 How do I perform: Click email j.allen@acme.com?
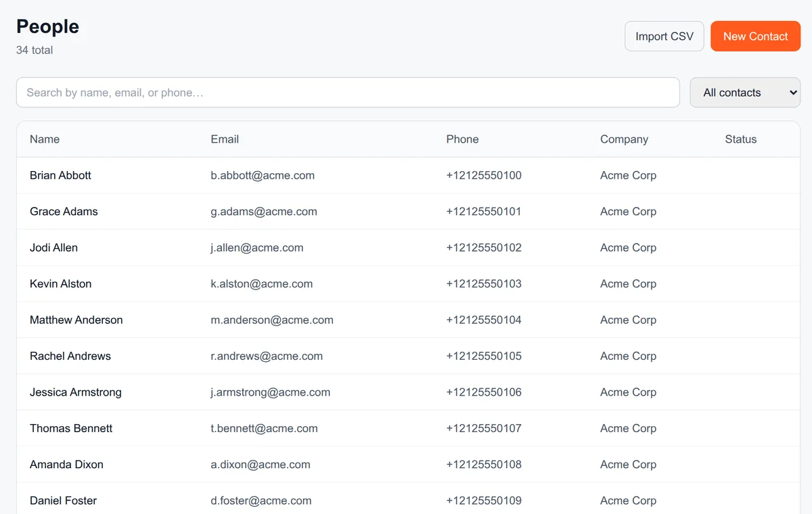tap(257, 248)
